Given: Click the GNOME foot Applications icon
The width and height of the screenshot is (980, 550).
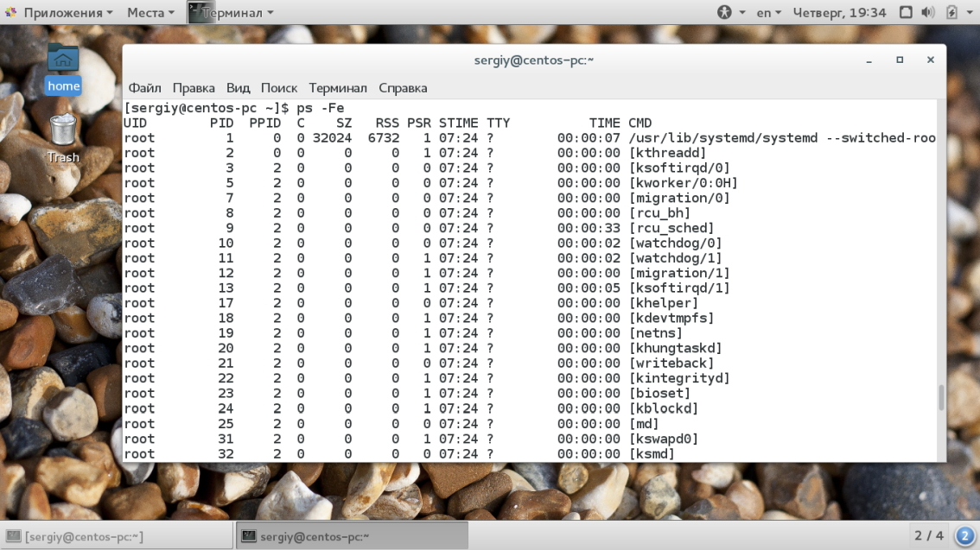Looking at the screenshot, I should point(10,13).
